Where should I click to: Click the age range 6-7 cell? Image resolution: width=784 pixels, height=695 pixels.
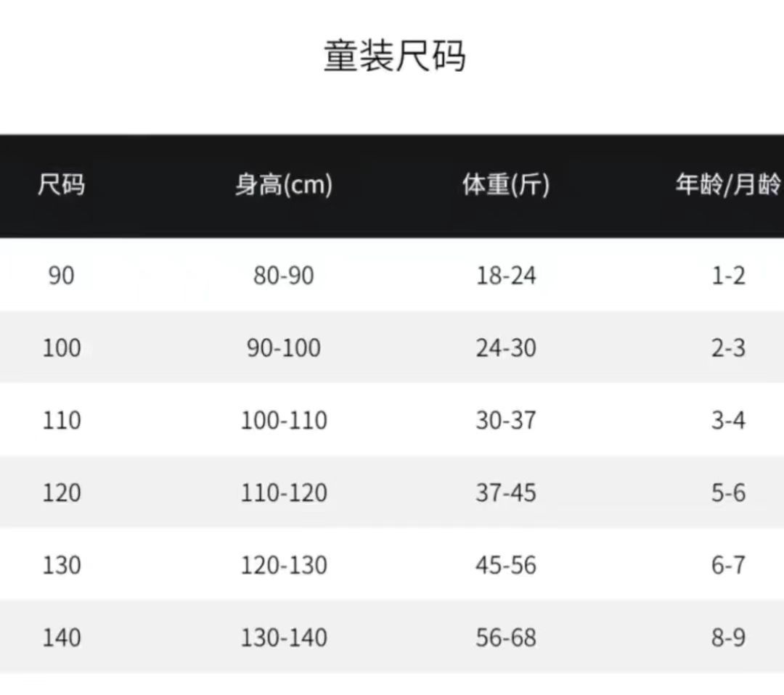[728, 566]
